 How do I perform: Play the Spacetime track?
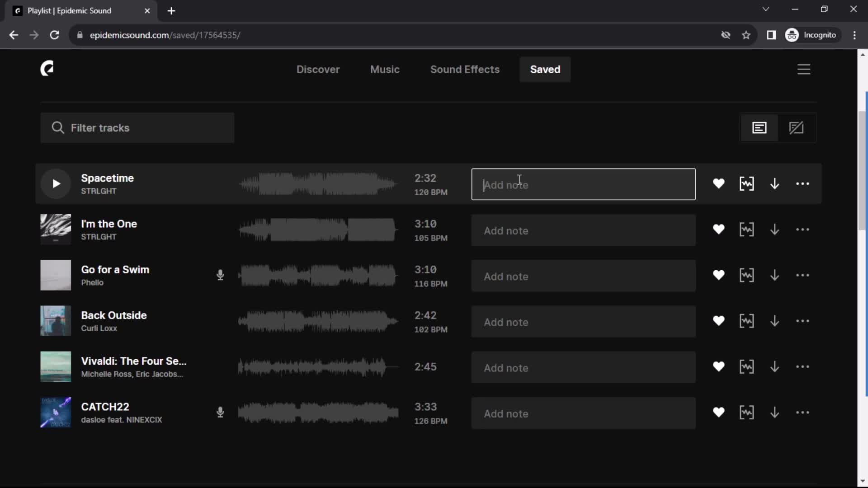coord(56,184)
